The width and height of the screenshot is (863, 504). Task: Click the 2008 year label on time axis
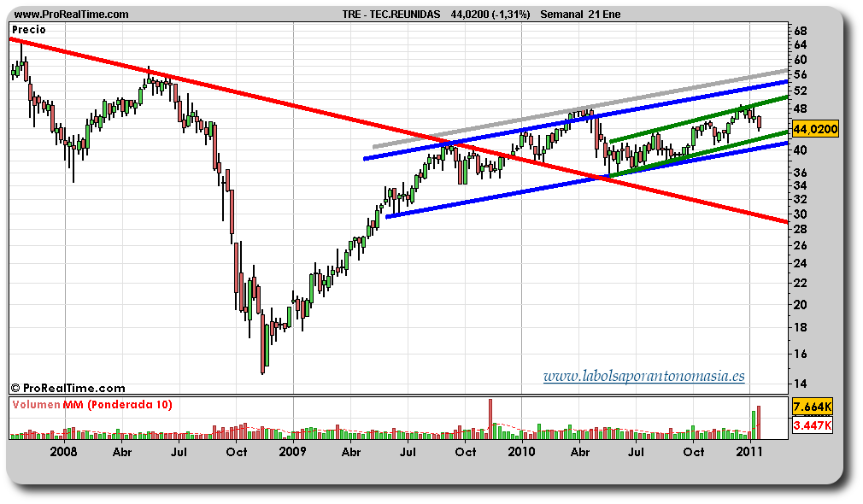tap(63, 452)
